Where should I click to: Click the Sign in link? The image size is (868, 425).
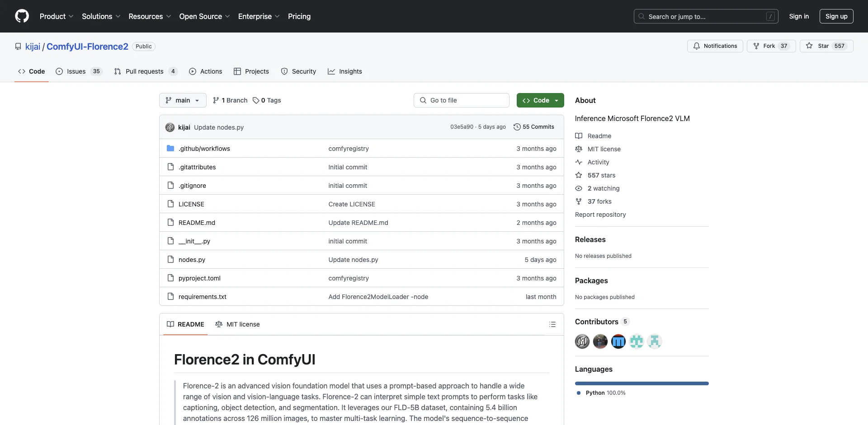pos(799,16)
